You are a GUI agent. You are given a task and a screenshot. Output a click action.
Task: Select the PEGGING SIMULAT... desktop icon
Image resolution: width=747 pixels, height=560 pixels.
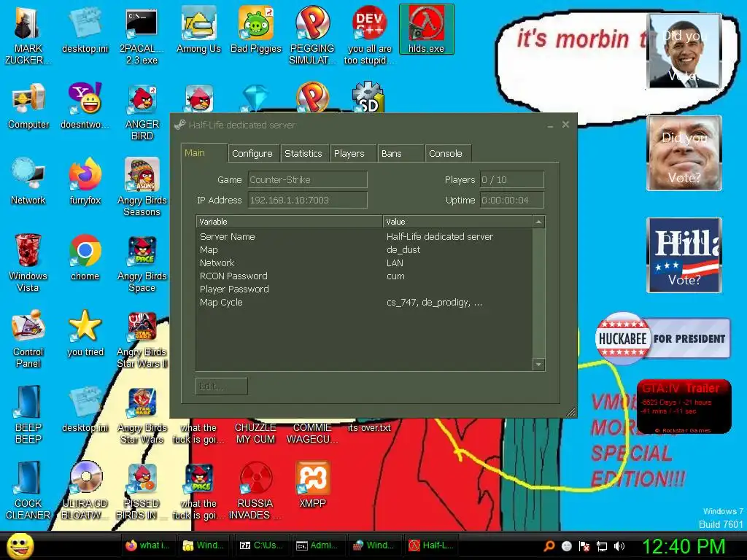[312, 35]
